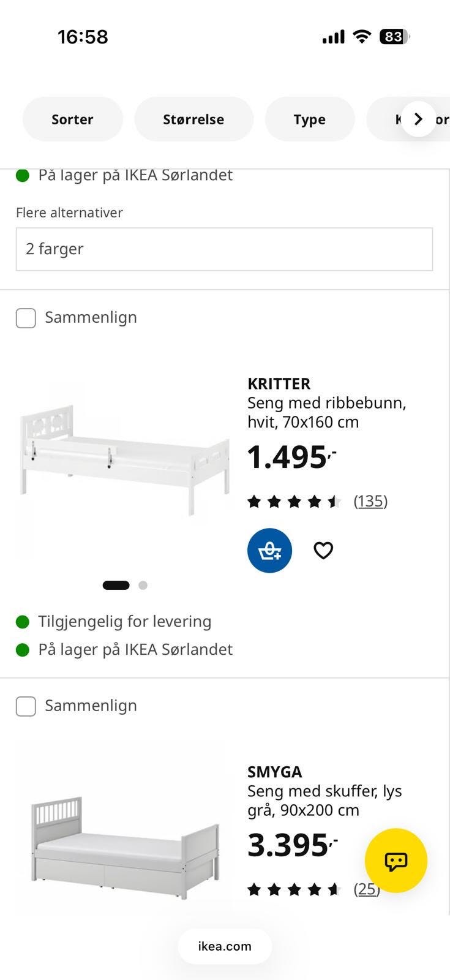Viewport: 450px width, 980px height.
Task: Add KRITTER bed to shopping basket
Action: (x=269, y=551)
